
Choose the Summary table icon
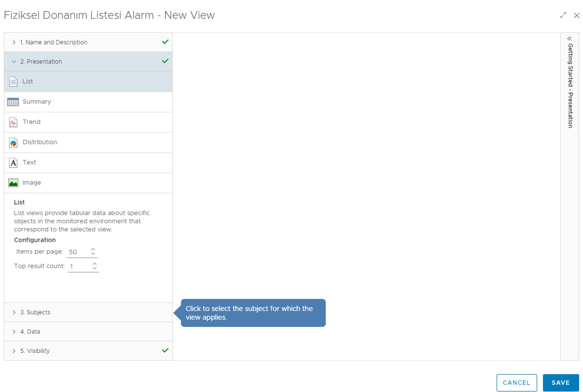click(x=13, y=102)
